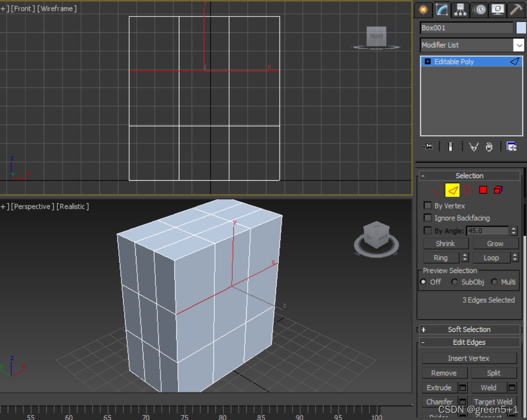Select Edge sub-object level icon
Viewport: 527px width, 420px height.
[452, 191]
